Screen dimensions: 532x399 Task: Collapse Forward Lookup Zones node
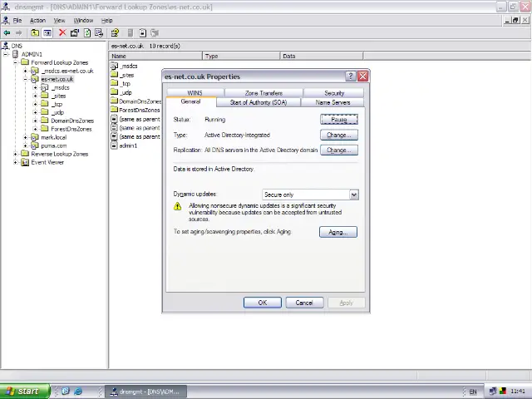[x=16, y=62]
